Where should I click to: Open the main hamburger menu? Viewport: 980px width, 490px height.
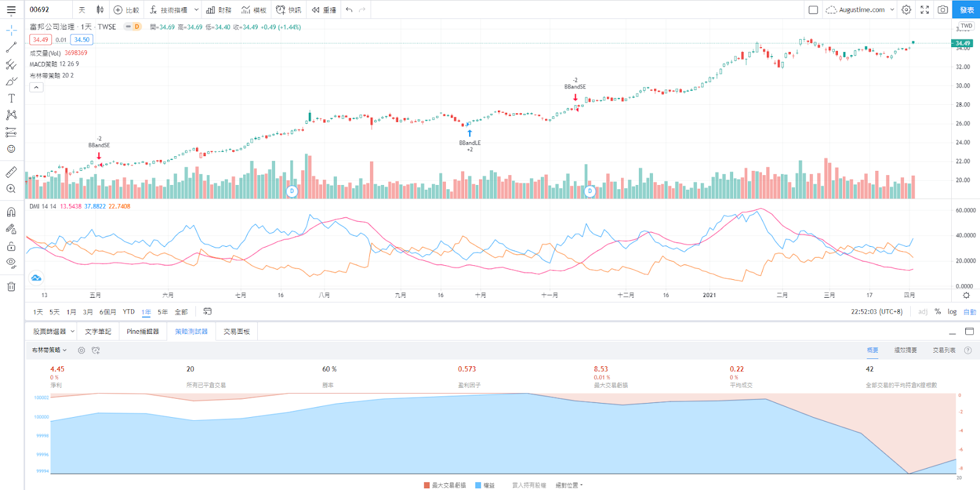[x=11, y=10]
